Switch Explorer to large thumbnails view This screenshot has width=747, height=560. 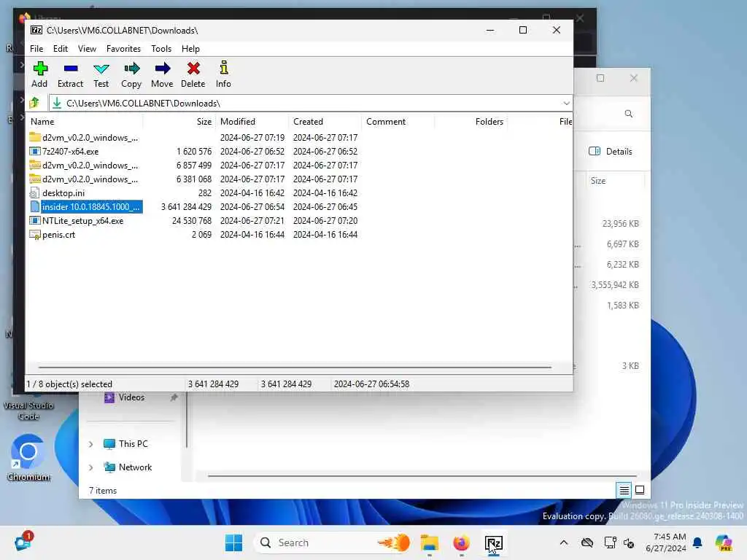[x=640, y=490]
